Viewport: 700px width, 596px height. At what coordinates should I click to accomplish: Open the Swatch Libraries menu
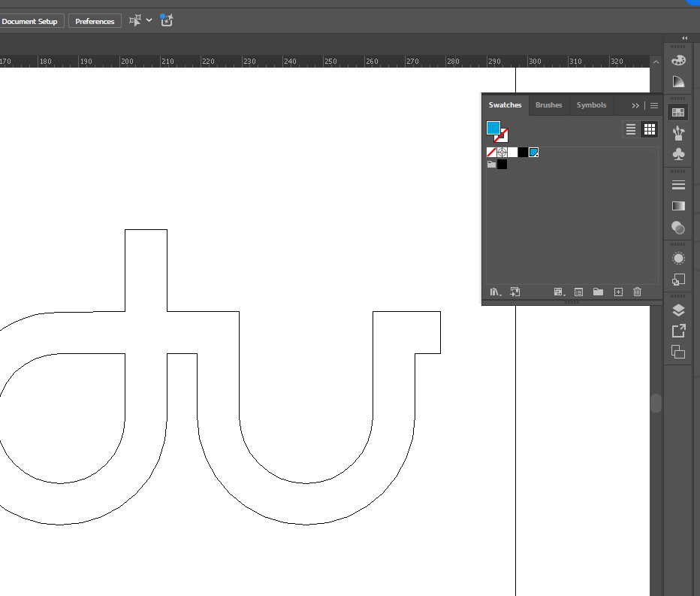click(496, 292)
